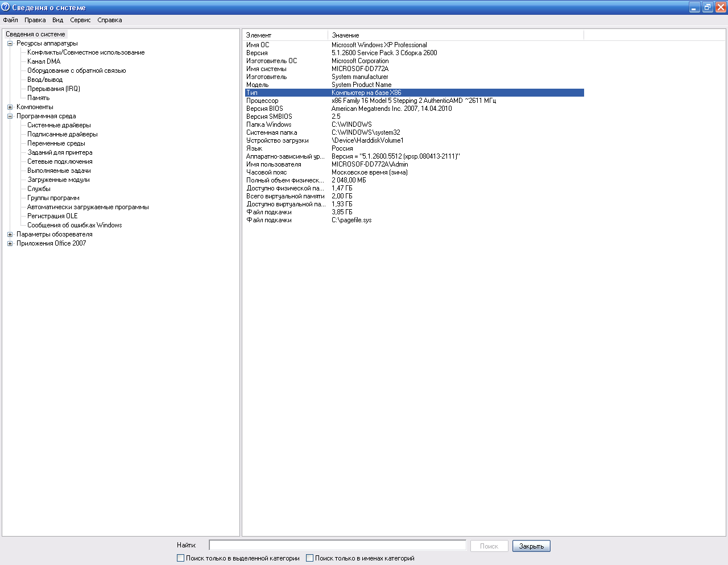This screenshot has height=565, width=728.
Task: Select Заданий для принтера tree item
Action: click(60, 152)
